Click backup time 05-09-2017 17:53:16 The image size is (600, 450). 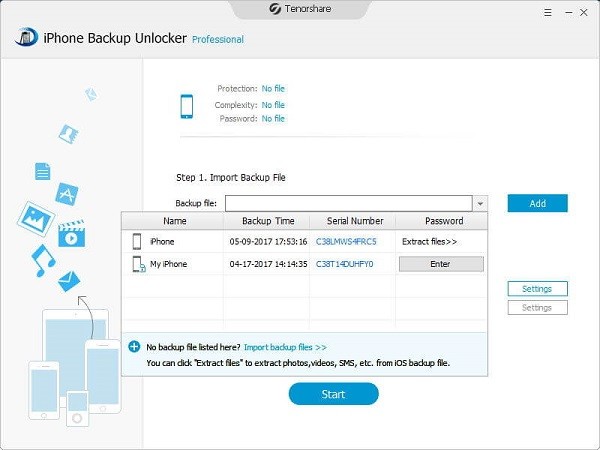268,241
